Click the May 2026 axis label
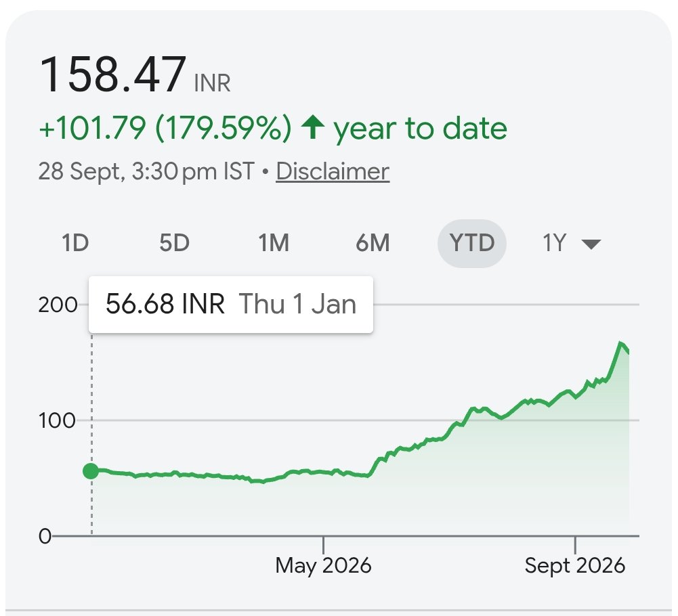Viewport: 678px width, 616px height. coord(324,565)
